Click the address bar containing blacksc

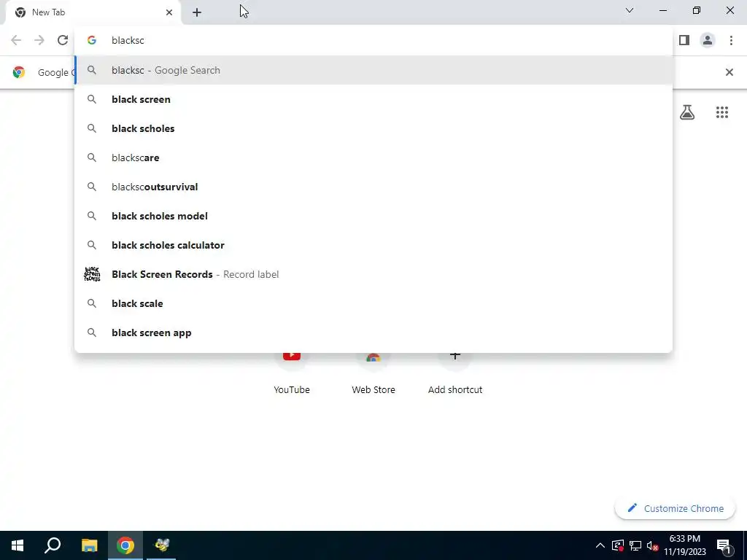(x=373, y=40)
